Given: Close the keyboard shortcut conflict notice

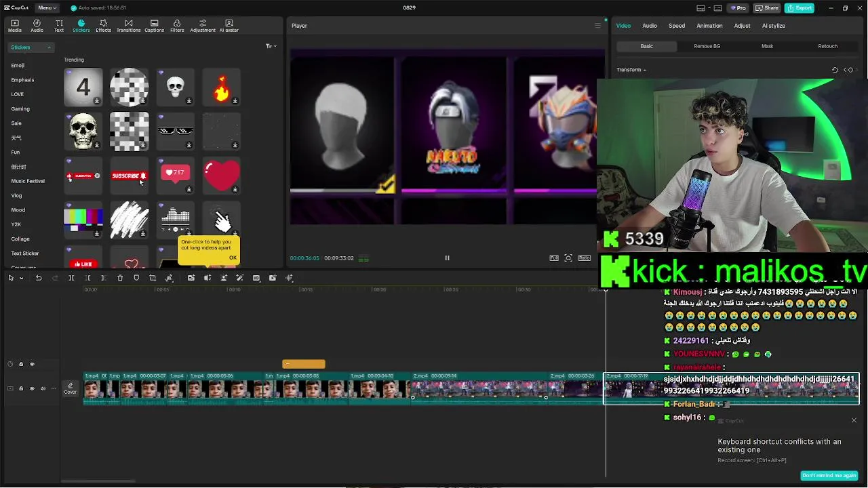Looking at the screenshot, I should click(854, 421).
